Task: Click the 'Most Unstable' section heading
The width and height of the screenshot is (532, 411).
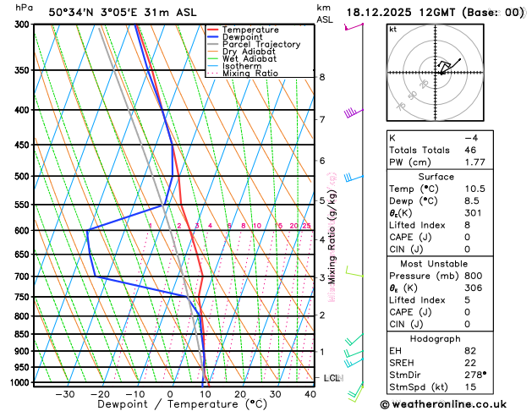Action: (x=434, y=264)
